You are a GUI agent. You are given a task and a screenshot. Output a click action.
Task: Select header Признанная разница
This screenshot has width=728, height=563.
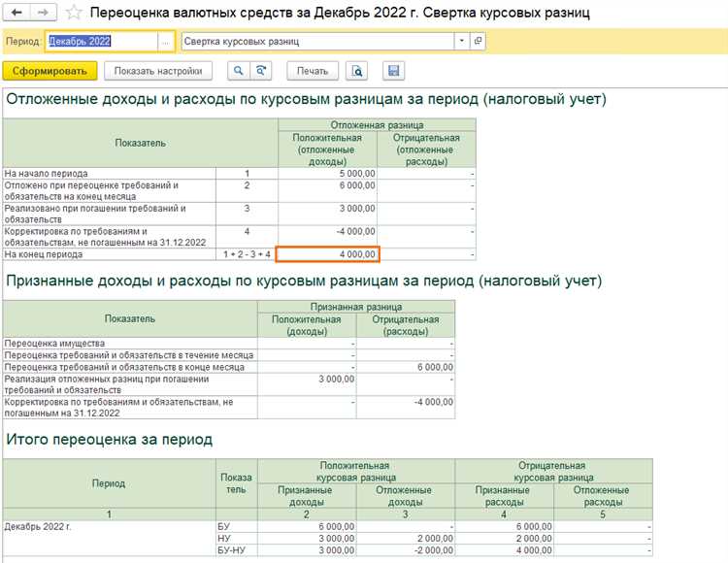(356, 307)
